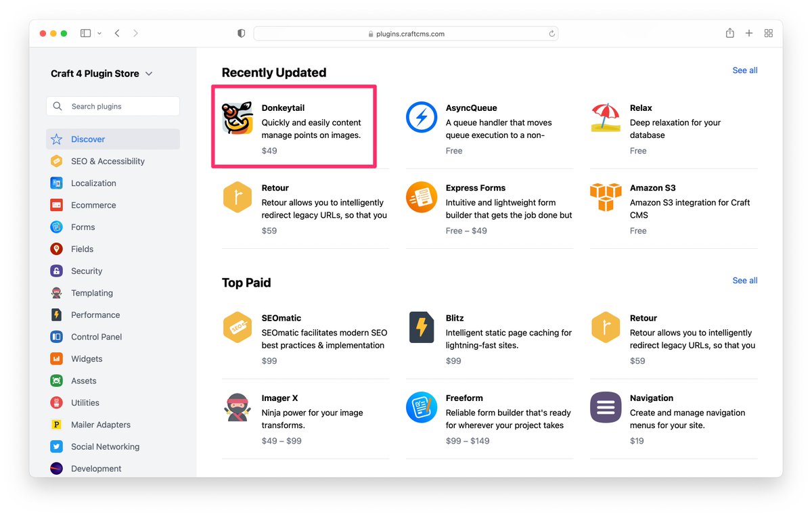Open the SEOmatic plugin title
The image size is (812, 516).
coord(281,318)
